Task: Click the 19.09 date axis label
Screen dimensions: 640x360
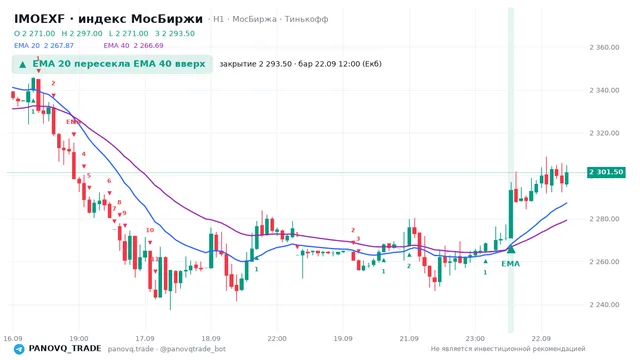Action: (343, 338)
